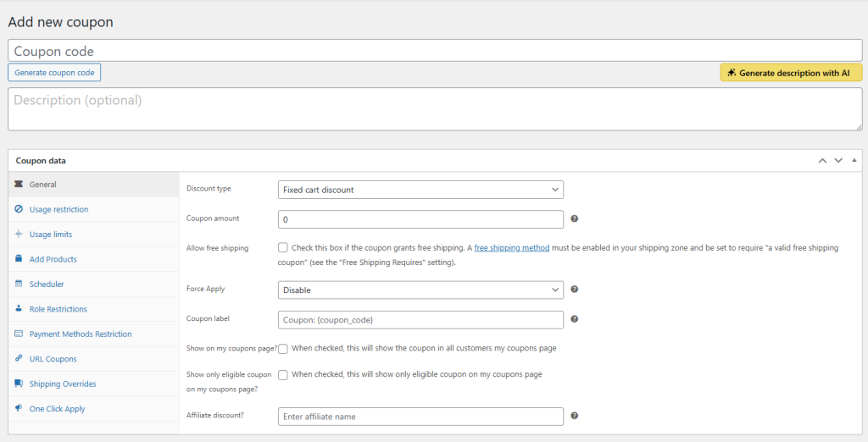The width and height of the screenshot is (868, 442).
Task: Open Payment Methods Restriction tab
Action: (x=93, y=334)
